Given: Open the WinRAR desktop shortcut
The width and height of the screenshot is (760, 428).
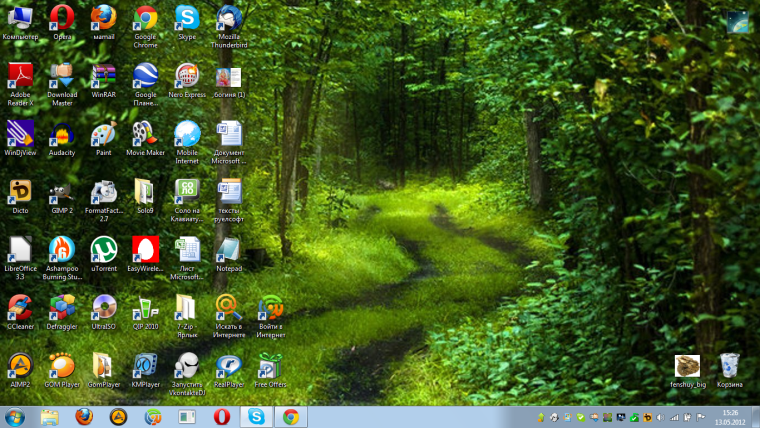Looking at the screenshot, I should 104,76.
